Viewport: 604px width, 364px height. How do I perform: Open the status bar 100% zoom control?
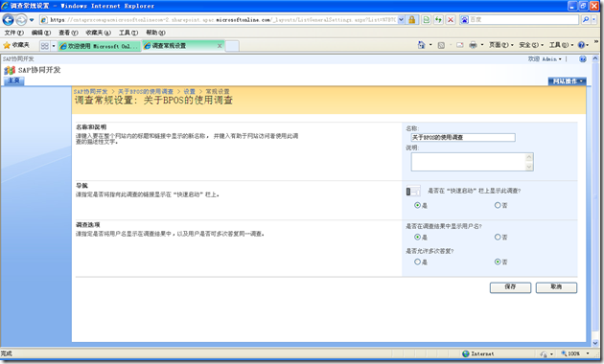point(575,353)
